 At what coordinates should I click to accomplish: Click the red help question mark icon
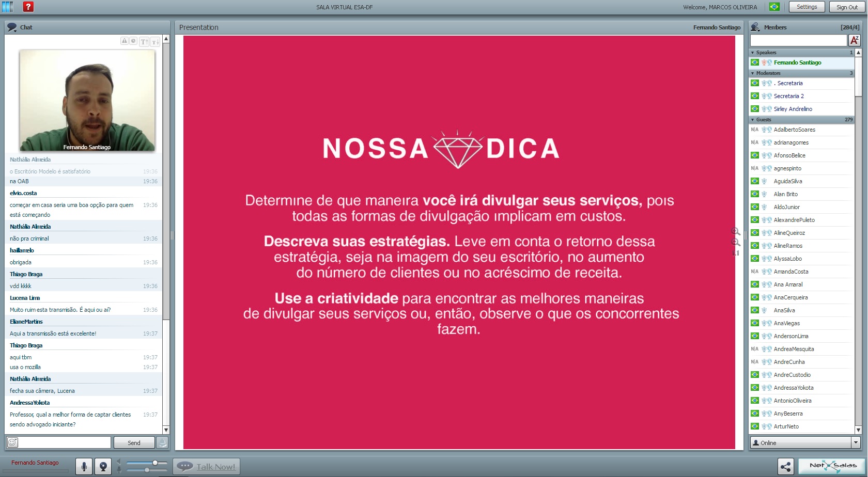(x=28, y=7)
